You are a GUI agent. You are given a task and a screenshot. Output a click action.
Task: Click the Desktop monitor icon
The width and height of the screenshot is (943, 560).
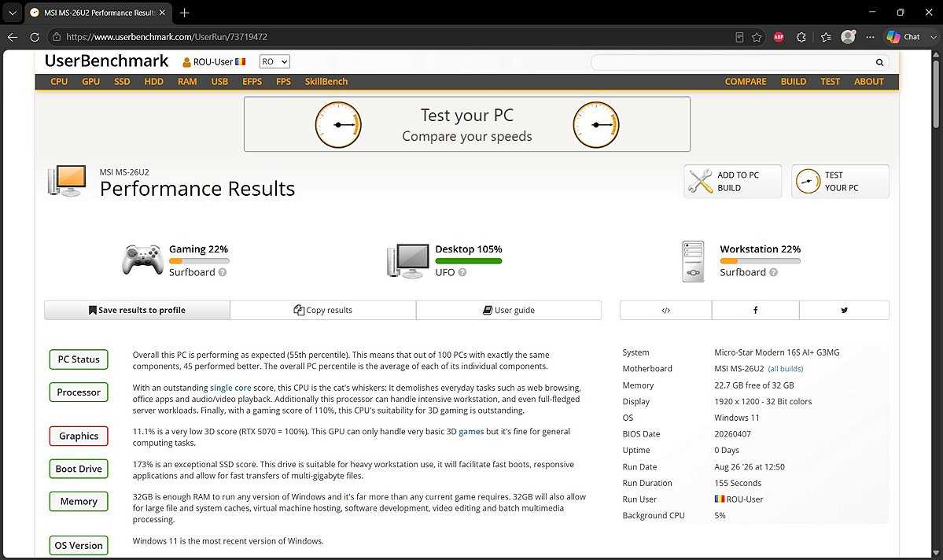point(408,260)
